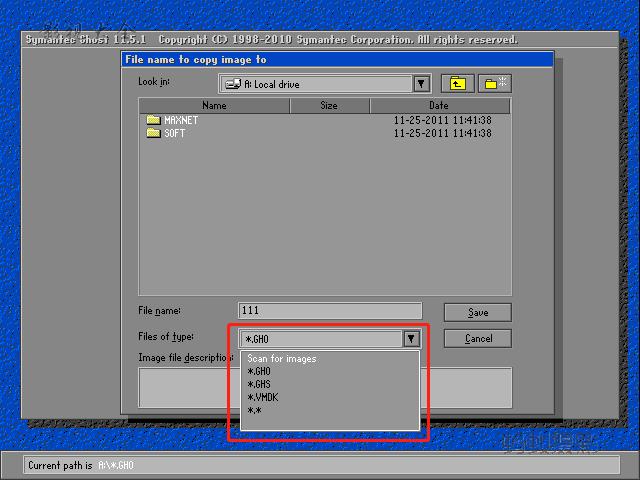Screen dimensions: 640x480
Task: Go up one folder level icon
Action: [x=457, y=84]
